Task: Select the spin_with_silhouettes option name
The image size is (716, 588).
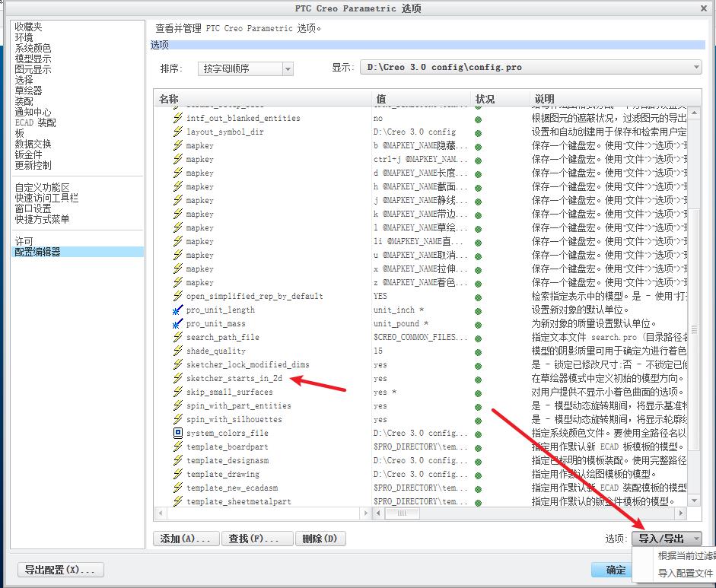Action: tap(234, 419)
